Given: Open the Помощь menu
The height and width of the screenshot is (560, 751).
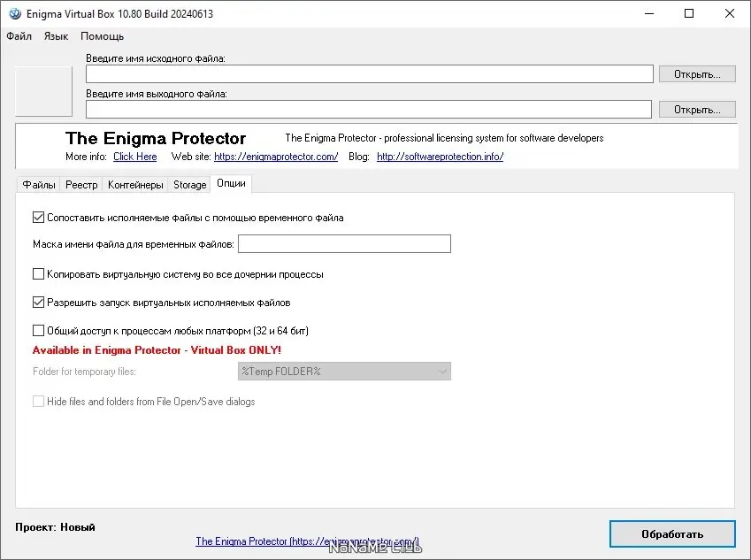Looking at the screenshot, I should (x=102, y=36).
